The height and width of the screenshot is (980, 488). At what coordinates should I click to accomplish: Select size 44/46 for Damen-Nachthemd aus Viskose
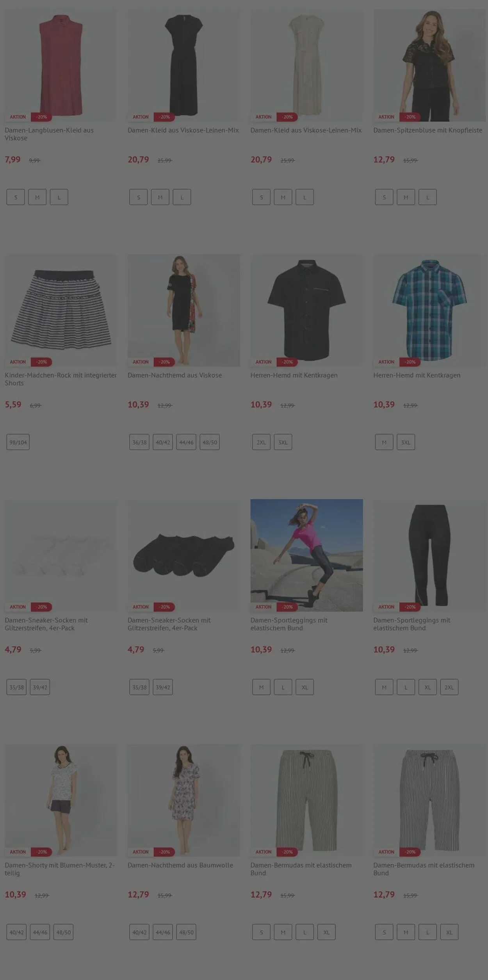[186, 442]
